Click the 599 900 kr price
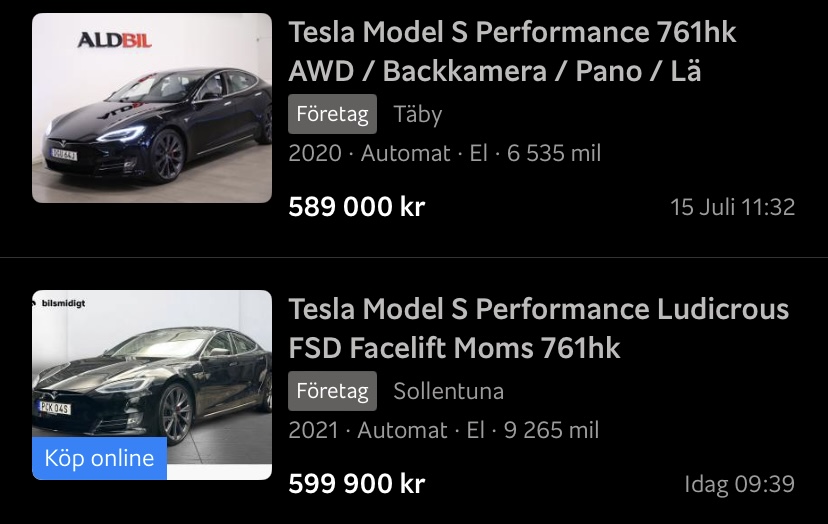The height and width of the screenshot is (524, 828). 356,484
